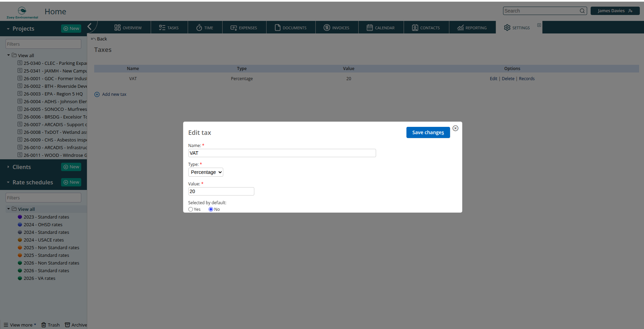644x329 pixels.
Task: Select No for Selected by default
Action: [211, 209]
